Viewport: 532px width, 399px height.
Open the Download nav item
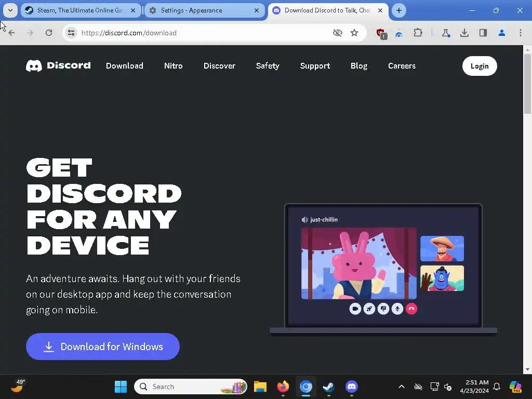[x=125, y=66]
